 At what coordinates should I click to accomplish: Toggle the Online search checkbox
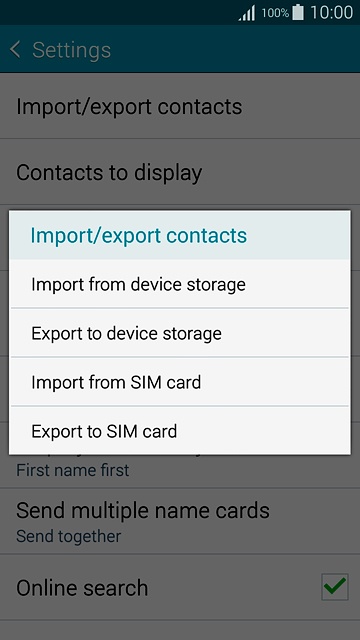point(335,587)
